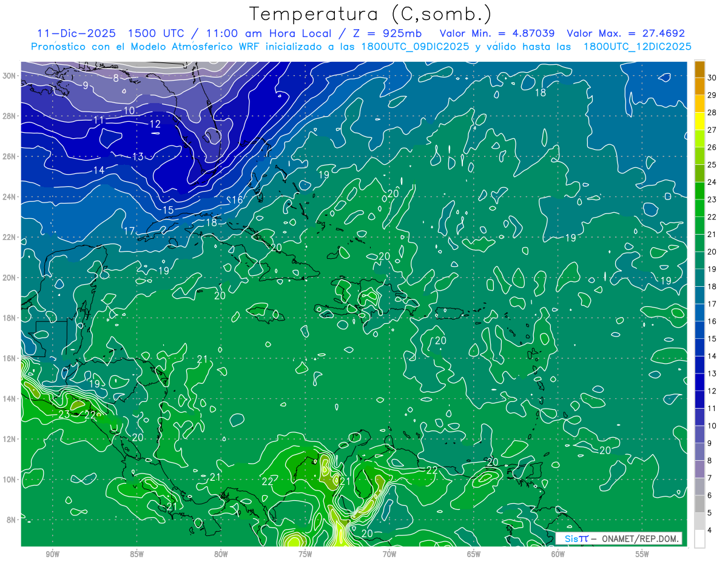Viewport: 728px width, 562px height.
Task: Pick the gray legend swatch between 5 and 6
Action: pyautogui.click(x=700, y=504)
